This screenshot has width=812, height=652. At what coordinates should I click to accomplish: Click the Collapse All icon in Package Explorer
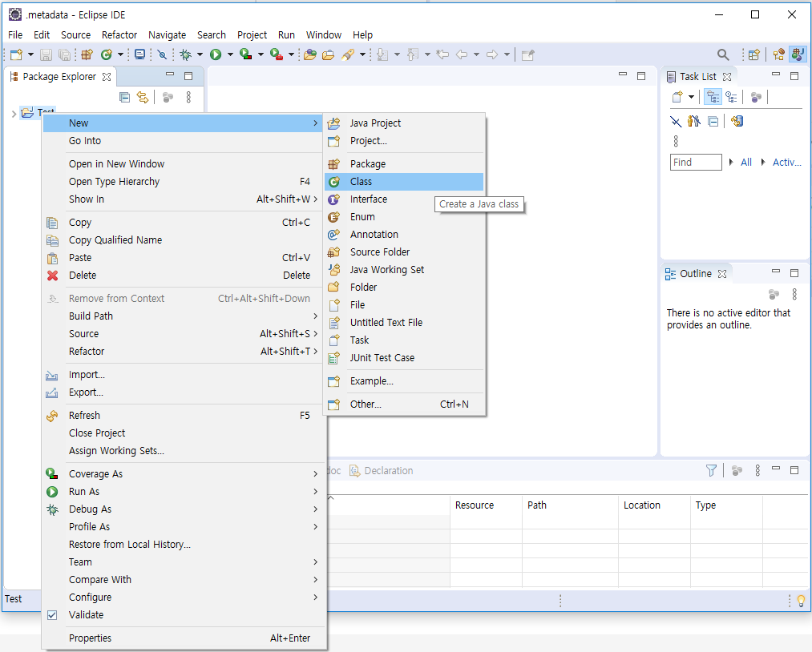point(124,97)
